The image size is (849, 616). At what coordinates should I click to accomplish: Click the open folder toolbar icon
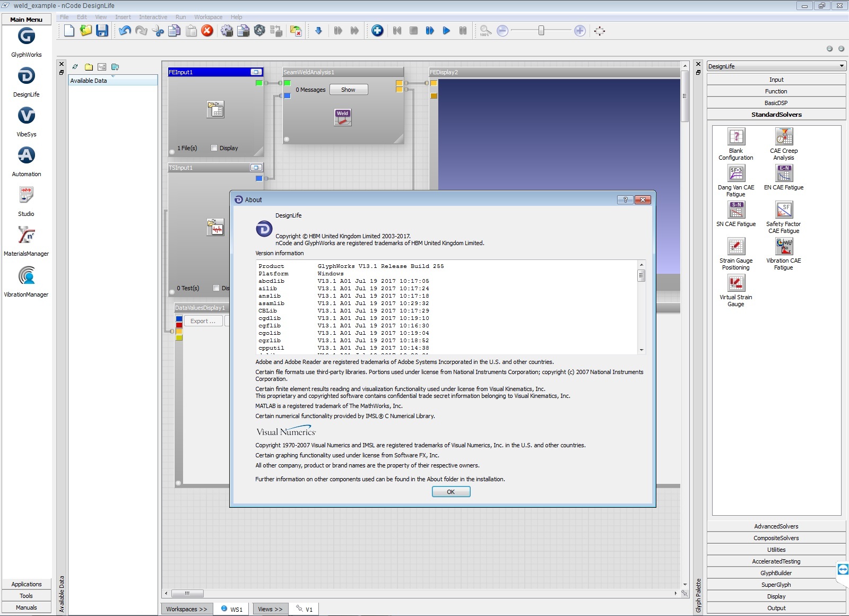pos(85,31)
